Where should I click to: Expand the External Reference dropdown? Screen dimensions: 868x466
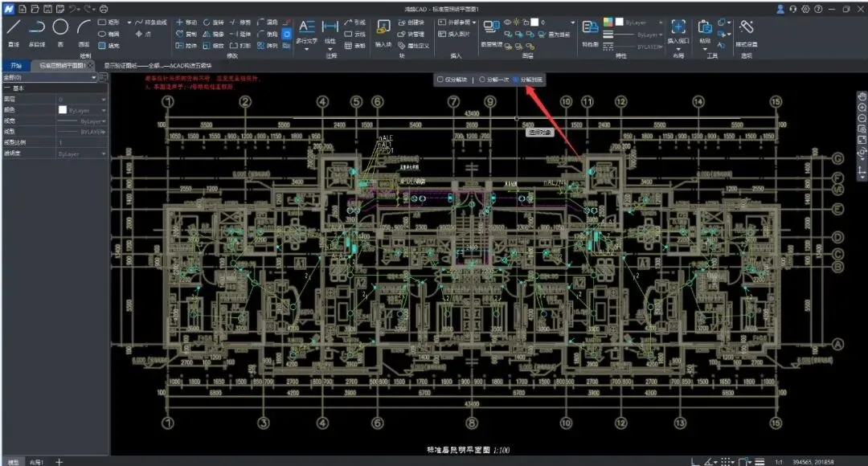pyautogui.click(x=474, y=22)
